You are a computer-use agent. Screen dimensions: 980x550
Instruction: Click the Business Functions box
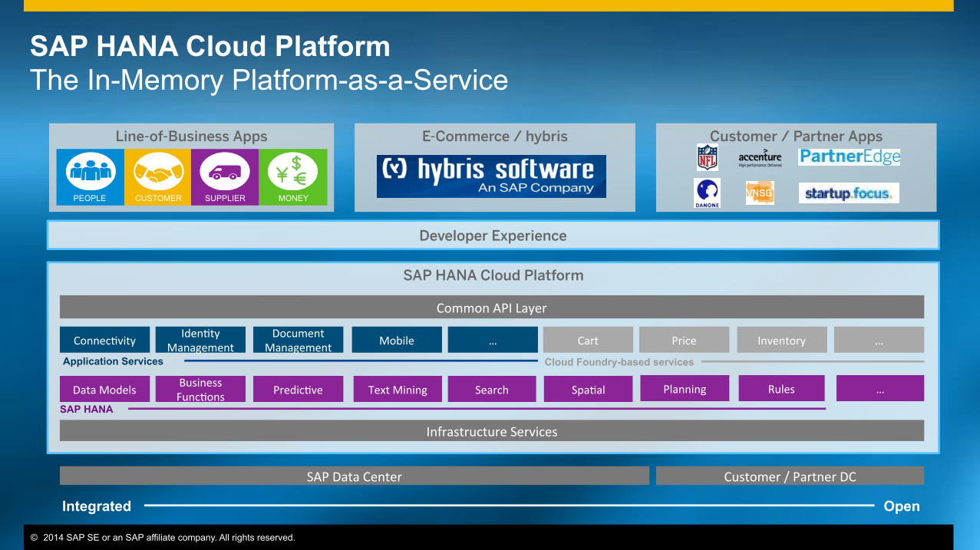pyautogui.click(x=200, y=389)
